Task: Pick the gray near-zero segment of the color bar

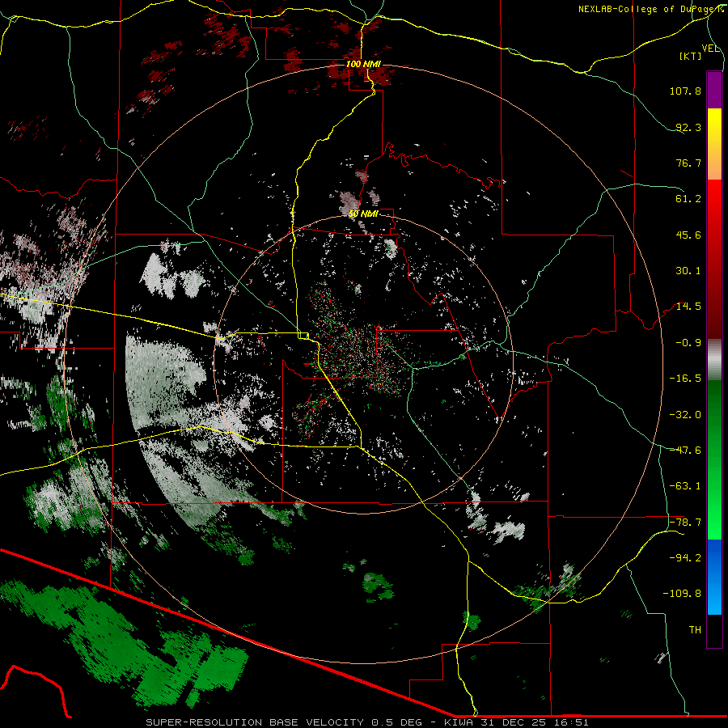Action: click(x=714, y=360)
